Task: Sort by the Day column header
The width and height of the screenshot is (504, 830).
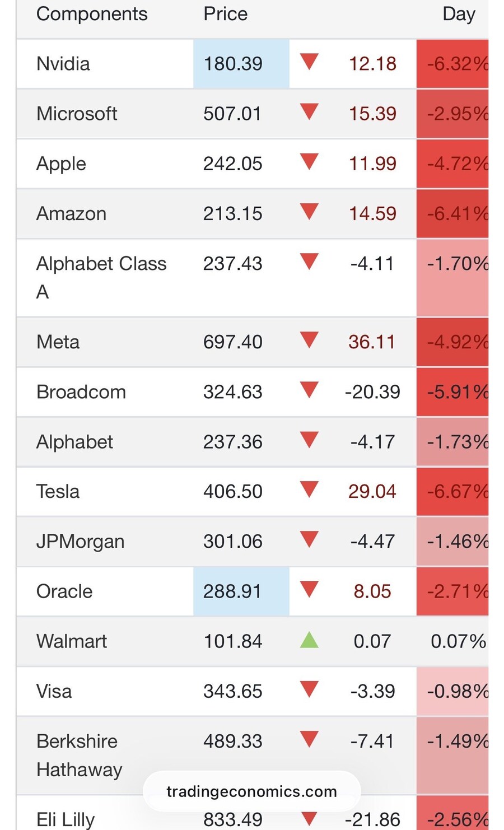Action: pyautogui.click(x=459, y=14)
